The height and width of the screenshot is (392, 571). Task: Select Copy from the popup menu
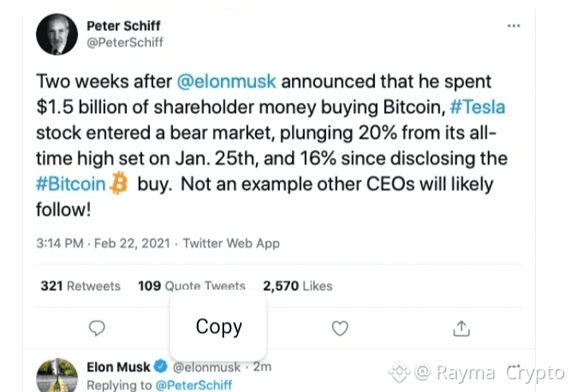coord(219,326)
